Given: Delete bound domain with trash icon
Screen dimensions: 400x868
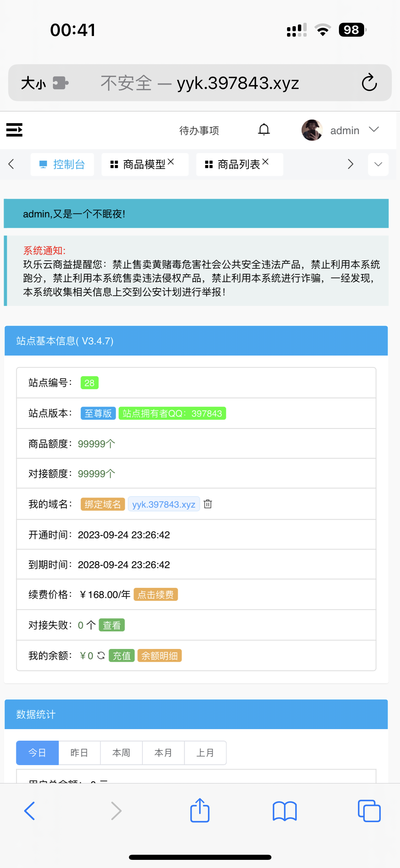Looking at the screenshot, I should (x=208, y=504).
